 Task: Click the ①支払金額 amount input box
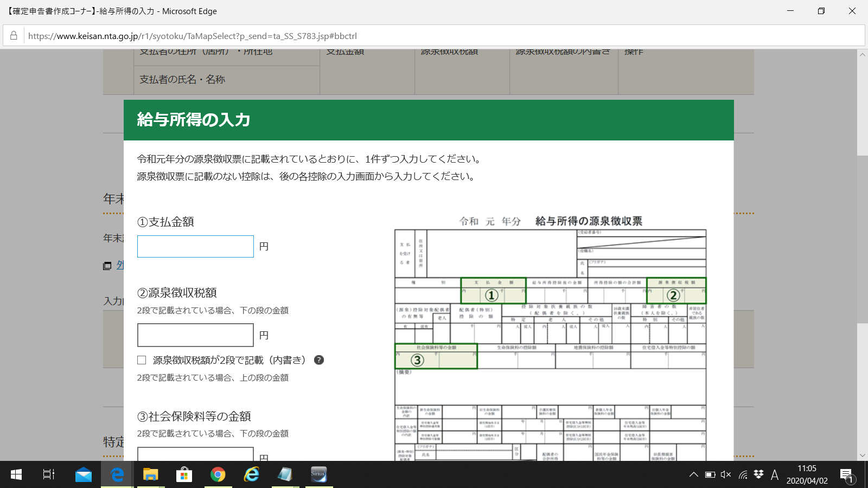pos(195,246)
